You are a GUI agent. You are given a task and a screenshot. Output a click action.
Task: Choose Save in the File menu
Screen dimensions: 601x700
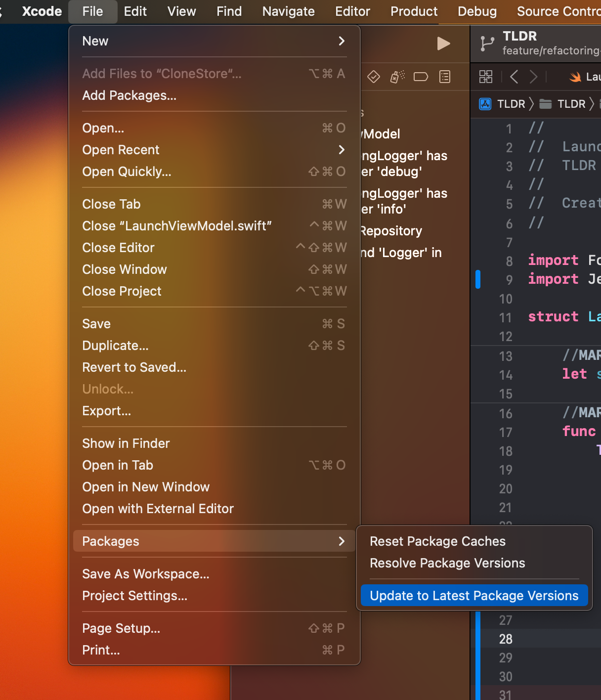[x=215, y=324]
